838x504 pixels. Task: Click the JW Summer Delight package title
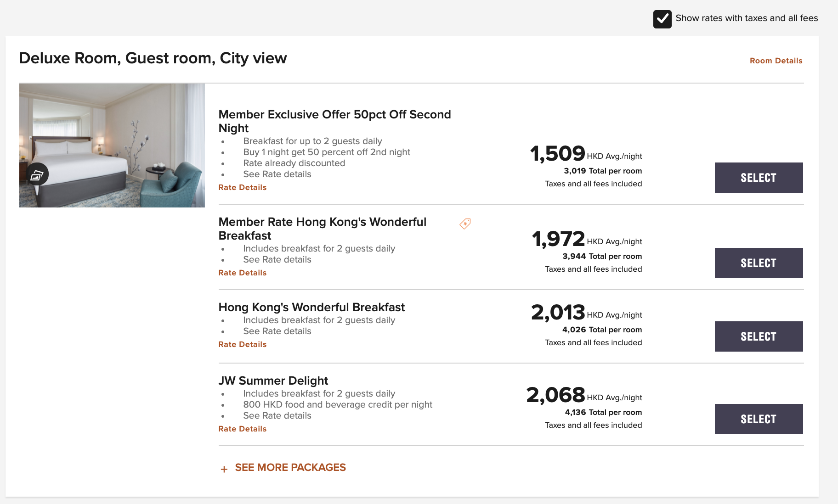coord(273,381)
